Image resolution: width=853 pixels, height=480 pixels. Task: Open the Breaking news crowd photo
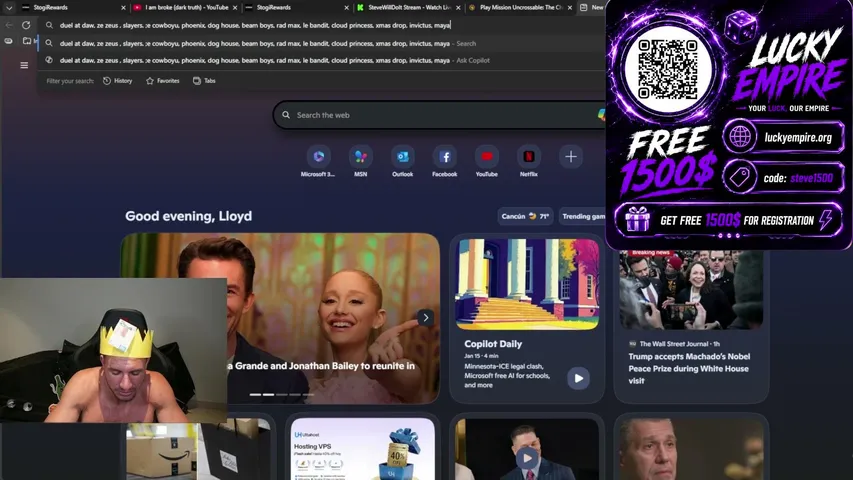point(691,289)
